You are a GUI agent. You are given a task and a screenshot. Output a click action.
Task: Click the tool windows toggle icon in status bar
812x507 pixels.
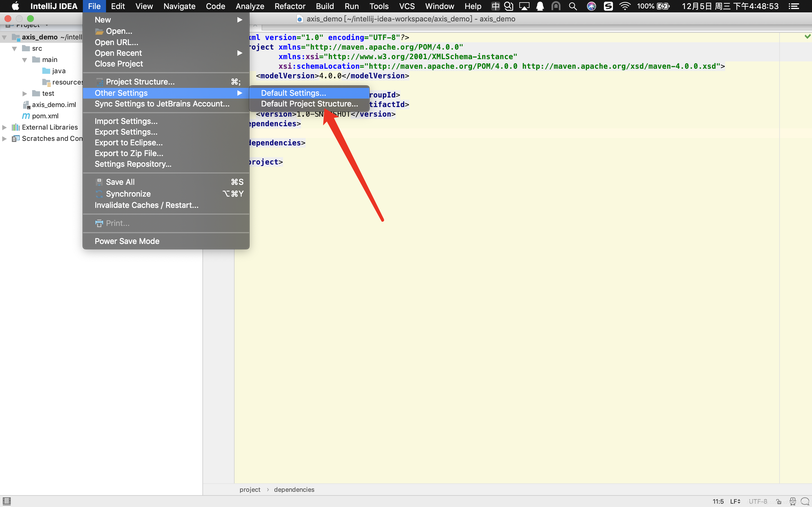tap(6, 501)
